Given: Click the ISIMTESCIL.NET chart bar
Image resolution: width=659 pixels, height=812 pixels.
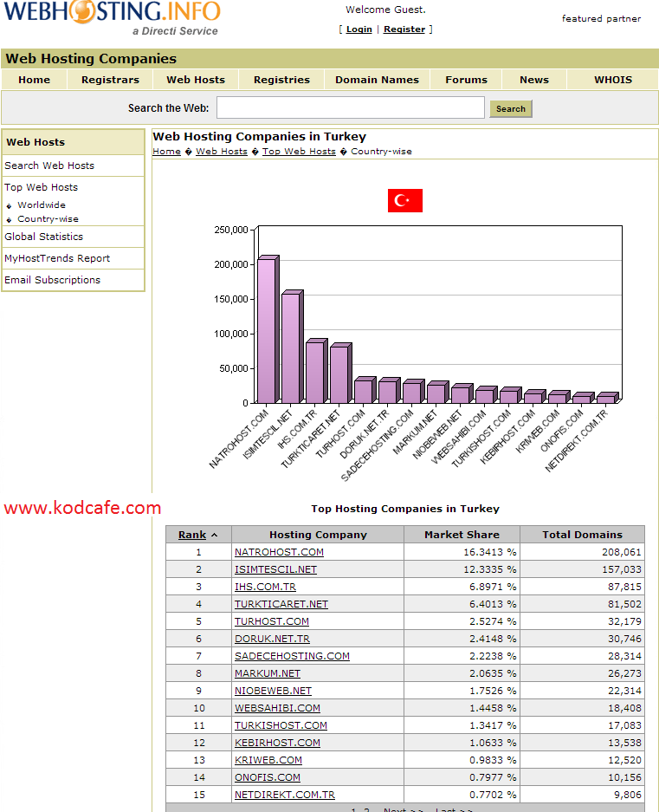Looking at the screenshot, I should pyautogui.click(x=292, y=348).
